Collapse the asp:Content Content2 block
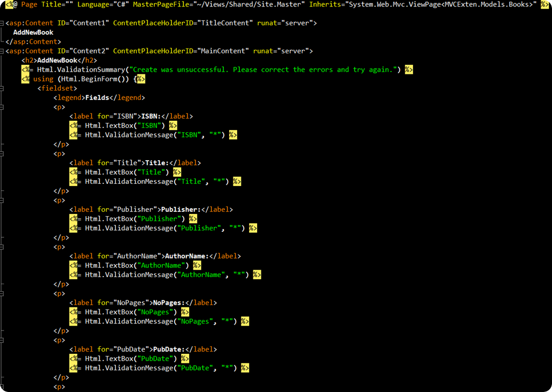This screenshot has height=392, width=552. (x=2, y=51)
